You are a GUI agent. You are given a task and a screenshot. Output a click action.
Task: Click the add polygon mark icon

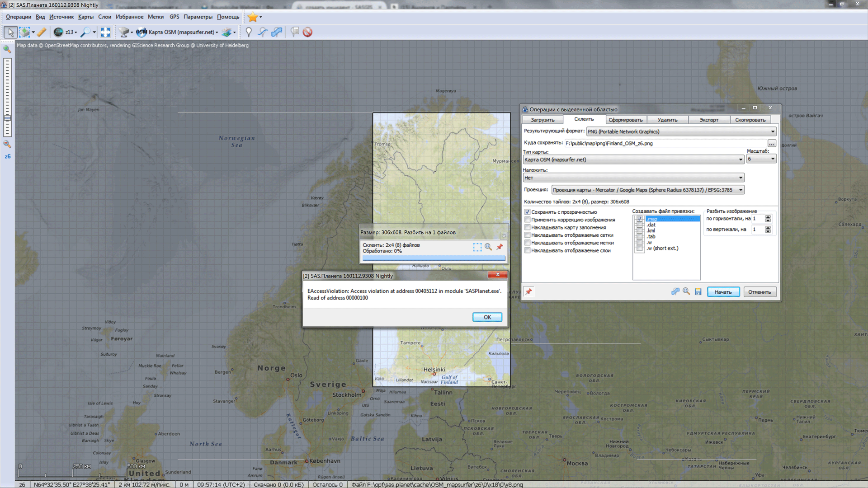click(277, 32)
